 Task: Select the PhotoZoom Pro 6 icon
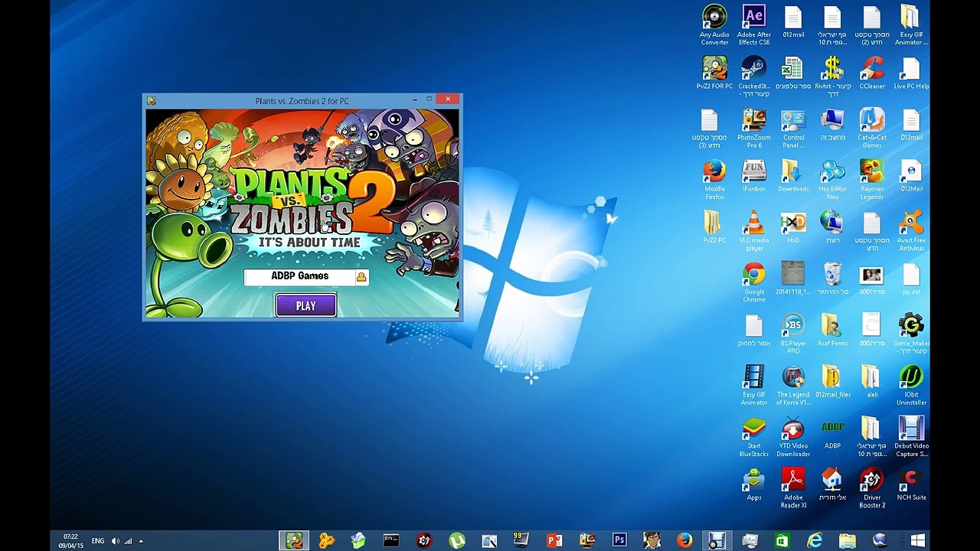point(754,128)
